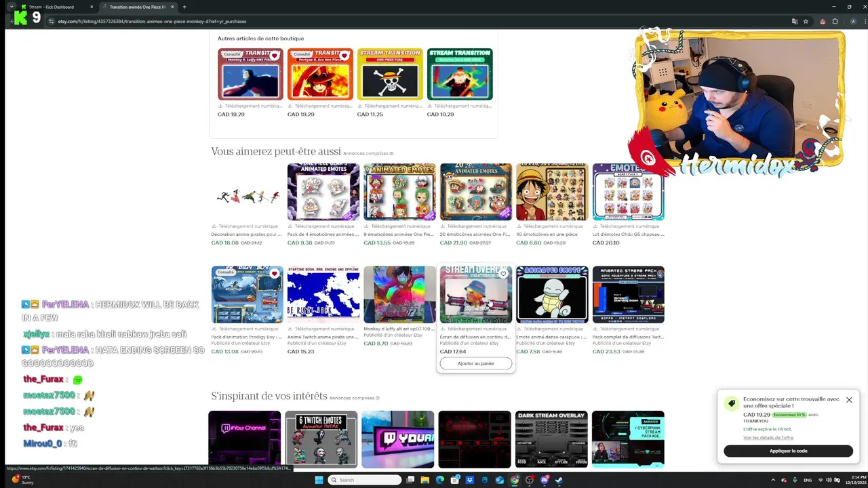Image resolution: width=868 pixels, height=488 pixels.
Task: Open the neon #Your Channel sign thumbnail
Action: point(244,439)
